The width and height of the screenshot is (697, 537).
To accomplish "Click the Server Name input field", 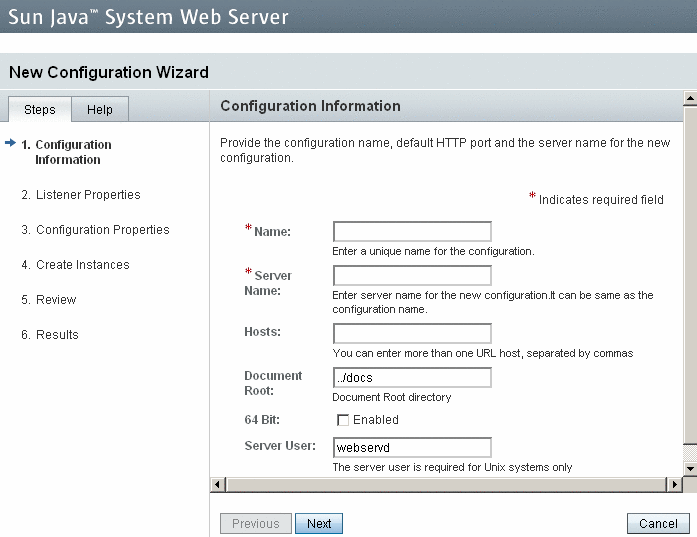I will (412, 276).
